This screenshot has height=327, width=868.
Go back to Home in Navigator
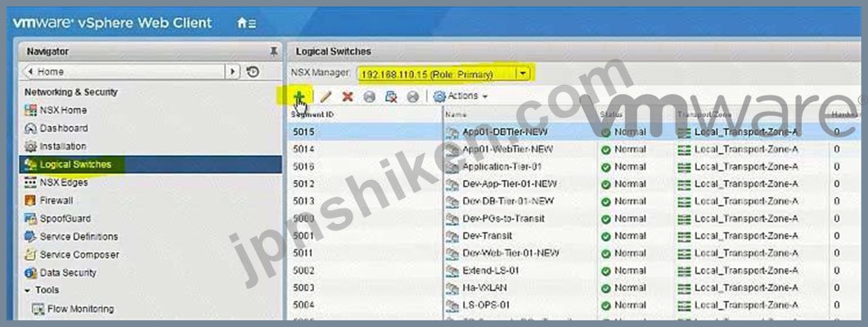click(124, 71)
